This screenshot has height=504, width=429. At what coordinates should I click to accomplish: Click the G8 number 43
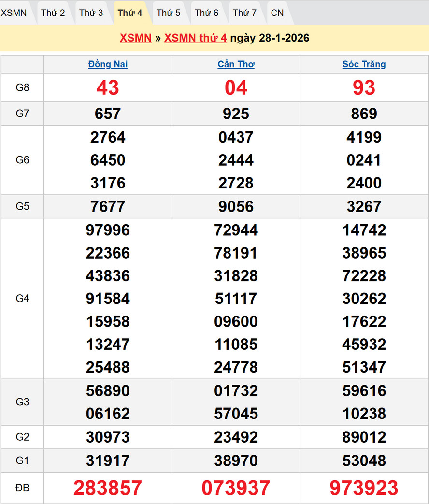tap(108, 87)
